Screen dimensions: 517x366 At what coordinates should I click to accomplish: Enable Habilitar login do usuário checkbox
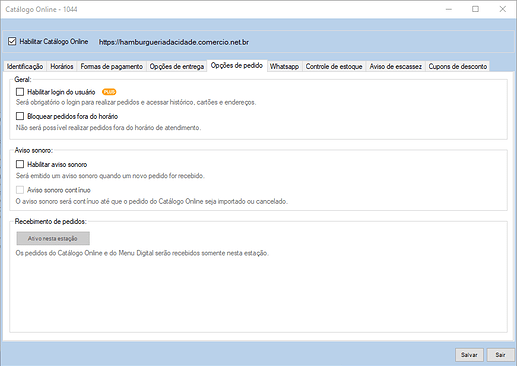click(20, 92)
